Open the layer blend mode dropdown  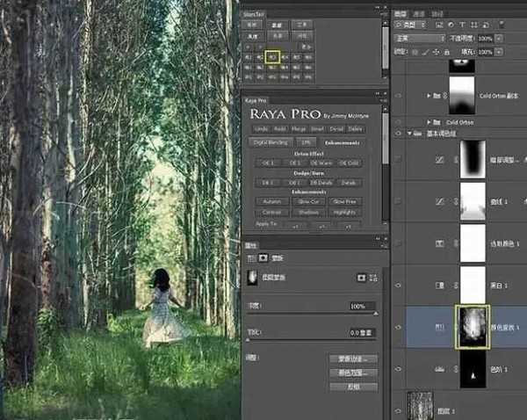pos(417,39)
